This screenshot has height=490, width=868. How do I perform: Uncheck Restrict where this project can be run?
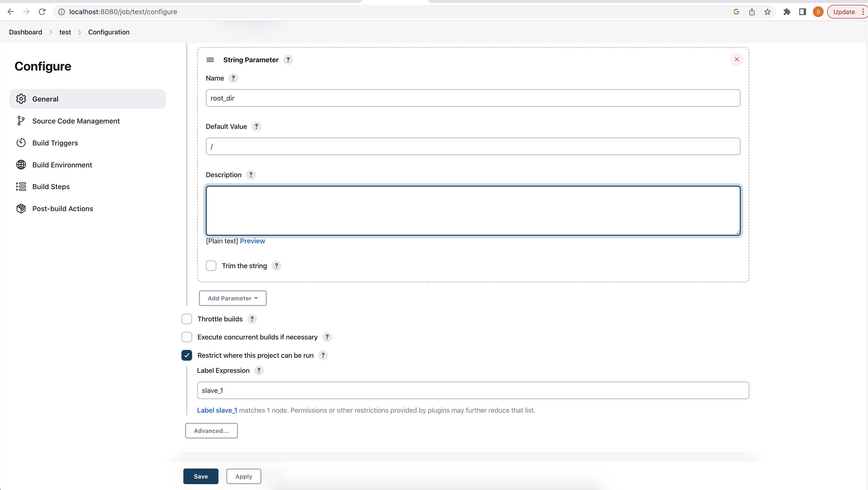click(x=187, y=355)
